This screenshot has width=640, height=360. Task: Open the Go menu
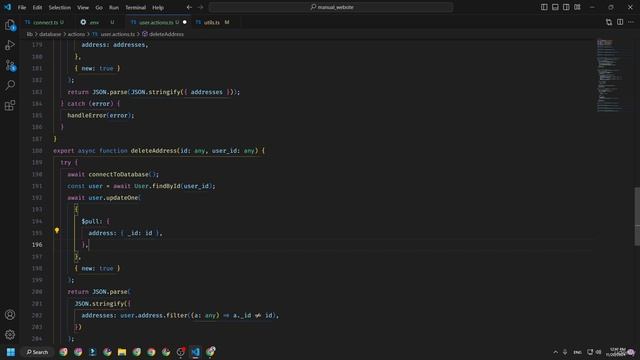(x=99, y=7)
